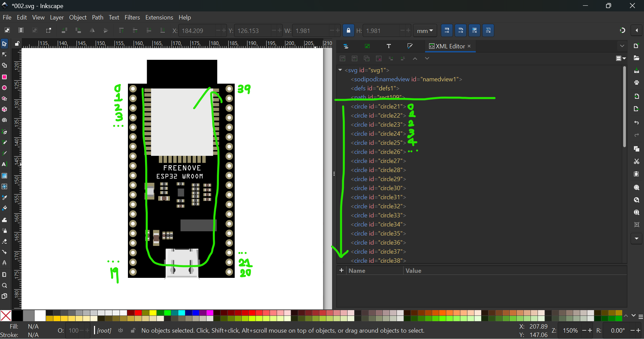Viewport: 644px width, 339px height.
Task: Select the Node edit tool
Action: pos(4,54)
